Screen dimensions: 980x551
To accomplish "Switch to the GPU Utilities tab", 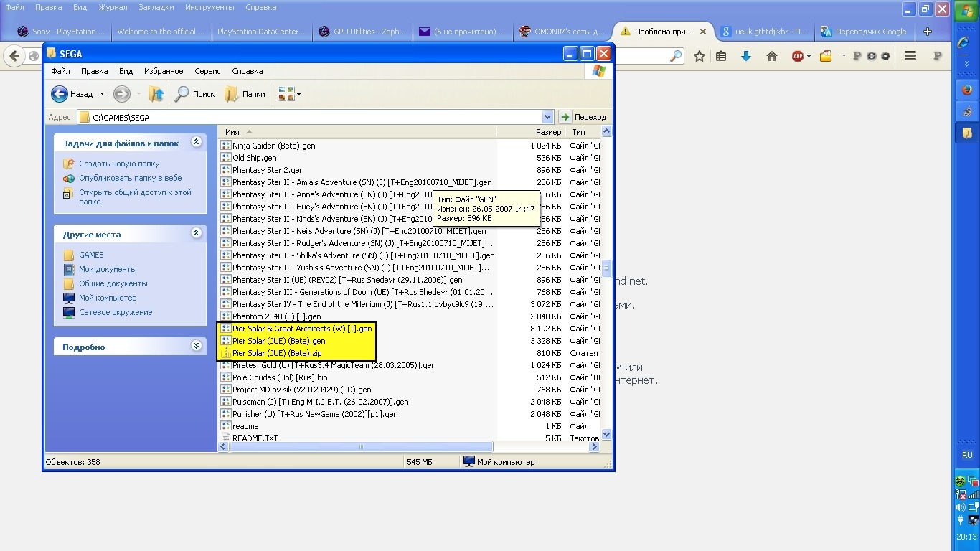I will (362, 32).
